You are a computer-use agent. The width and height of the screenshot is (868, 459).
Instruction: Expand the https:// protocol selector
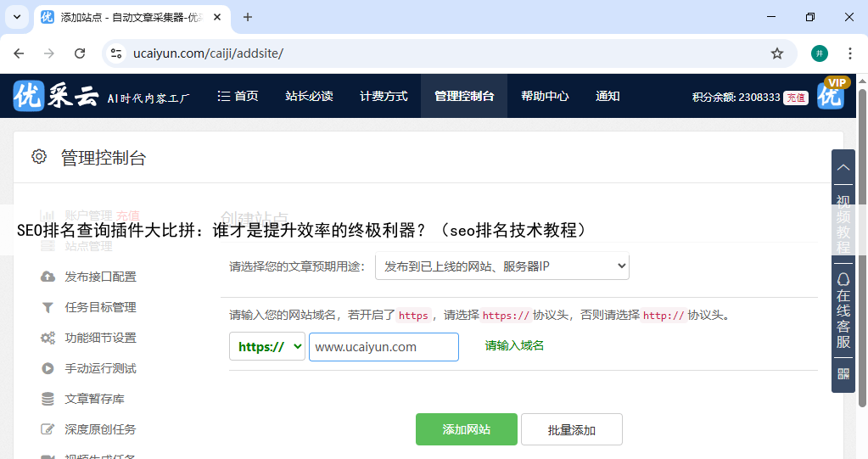[x=266, y=346]
